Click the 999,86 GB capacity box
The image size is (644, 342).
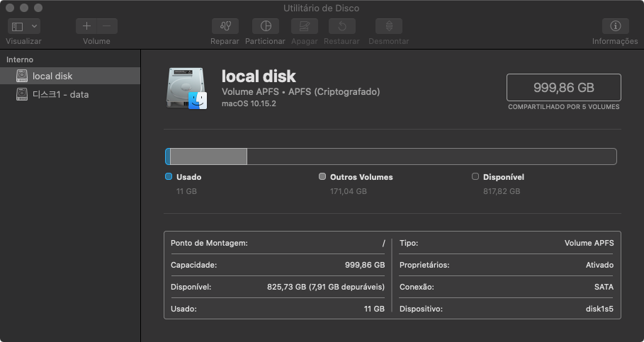(x=563, y=87)
